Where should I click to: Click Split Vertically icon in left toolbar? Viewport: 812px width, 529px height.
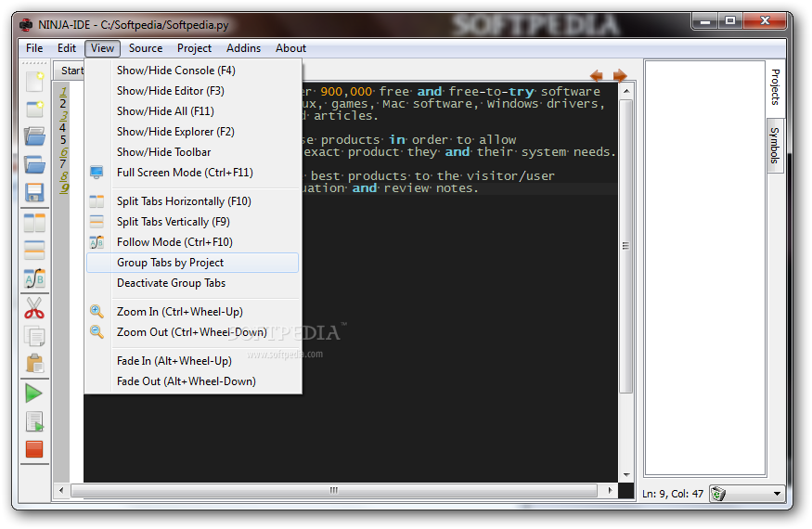coord(34,251)
